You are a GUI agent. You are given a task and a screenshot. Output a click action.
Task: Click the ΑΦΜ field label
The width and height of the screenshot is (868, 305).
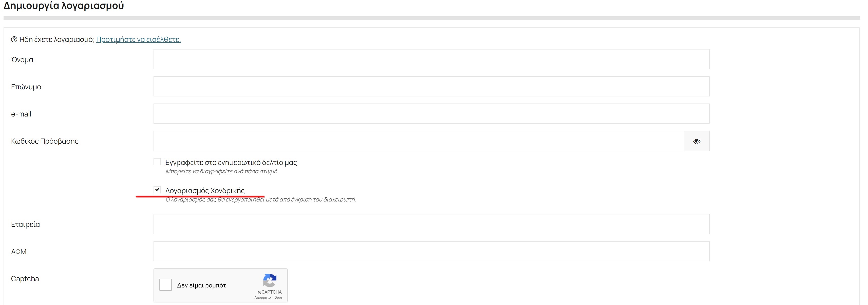pyautogui.click(x=18, y=252)
